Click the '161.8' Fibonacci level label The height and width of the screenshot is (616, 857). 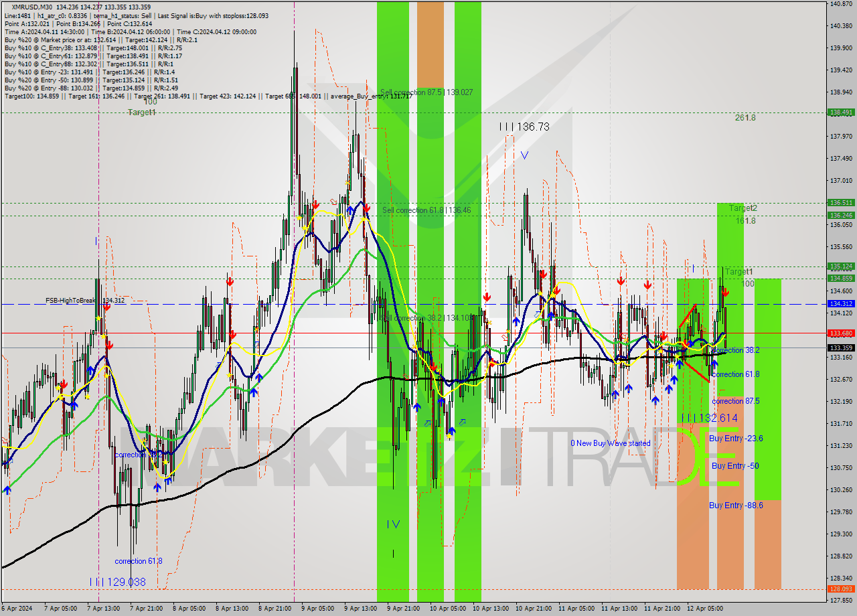tap(745, 220)
